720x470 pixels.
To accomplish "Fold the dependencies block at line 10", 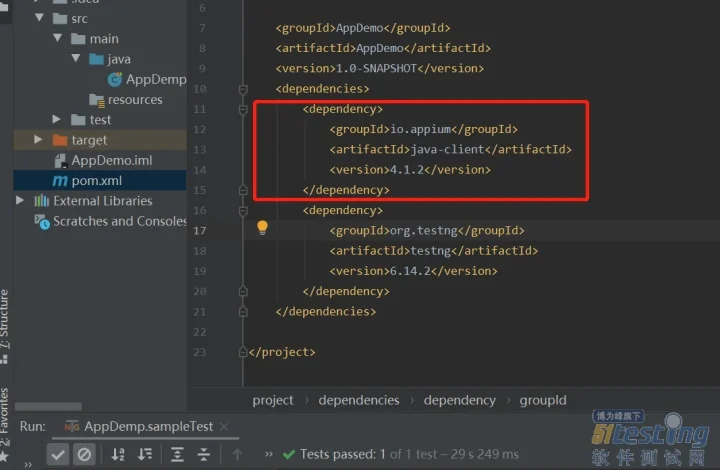I will [x=243, y=89].
